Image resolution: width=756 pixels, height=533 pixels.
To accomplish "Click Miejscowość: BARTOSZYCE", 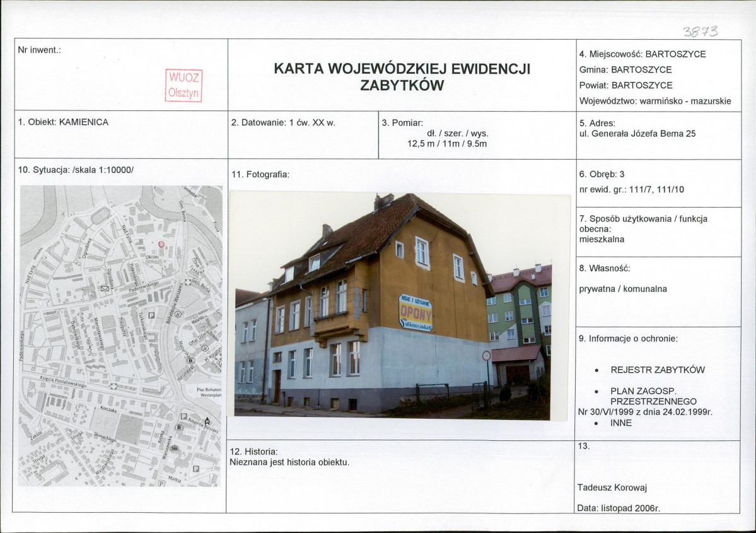I will click(x=643, y=54).
